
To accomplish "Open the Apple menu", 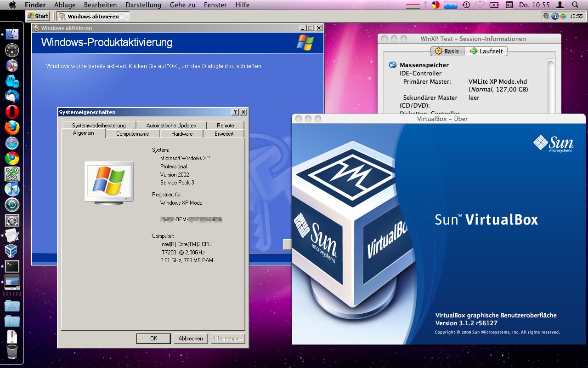I will pos(12,5).
